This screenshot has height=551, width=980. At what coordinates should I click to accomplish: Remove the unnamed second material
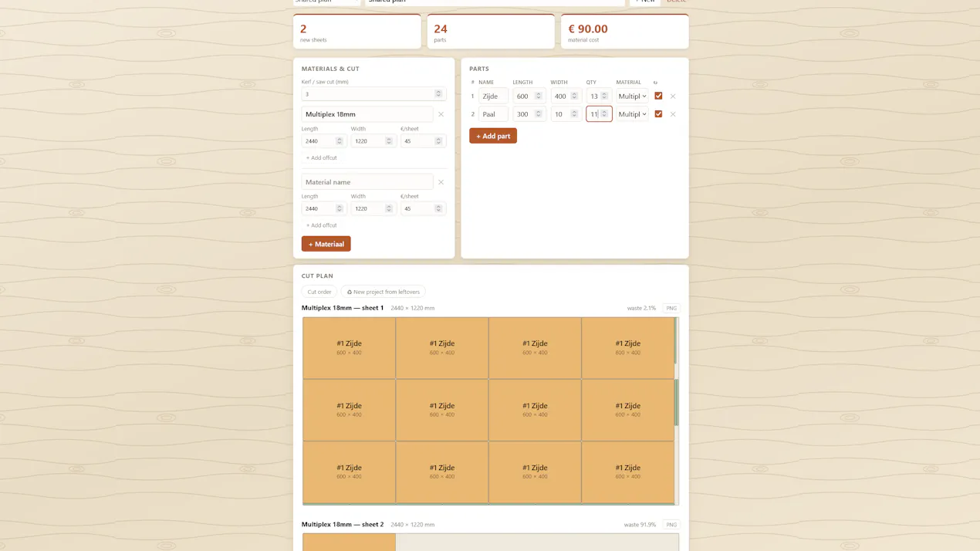pyautogui.click(x=441, y=182)
